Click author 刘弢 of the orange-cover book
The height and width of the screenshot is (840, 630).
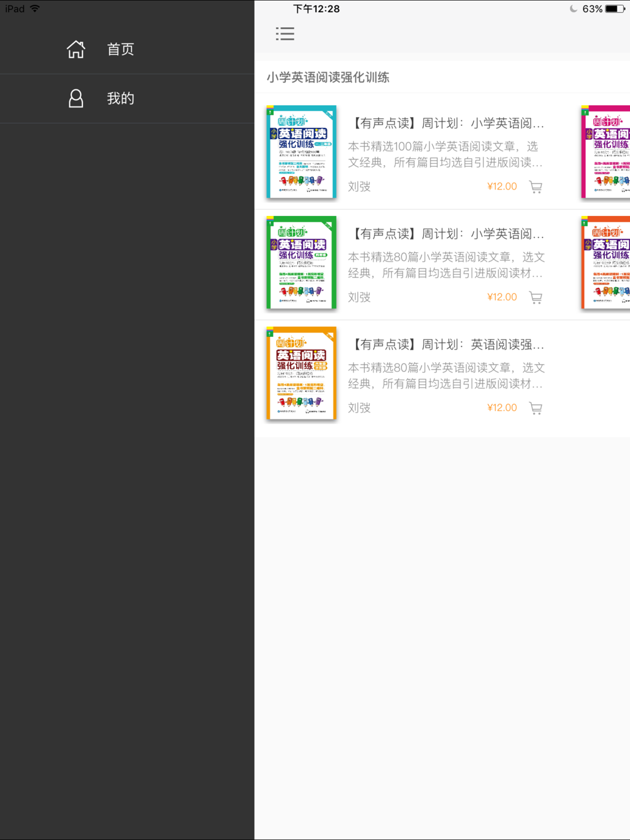tap(359, 409)
